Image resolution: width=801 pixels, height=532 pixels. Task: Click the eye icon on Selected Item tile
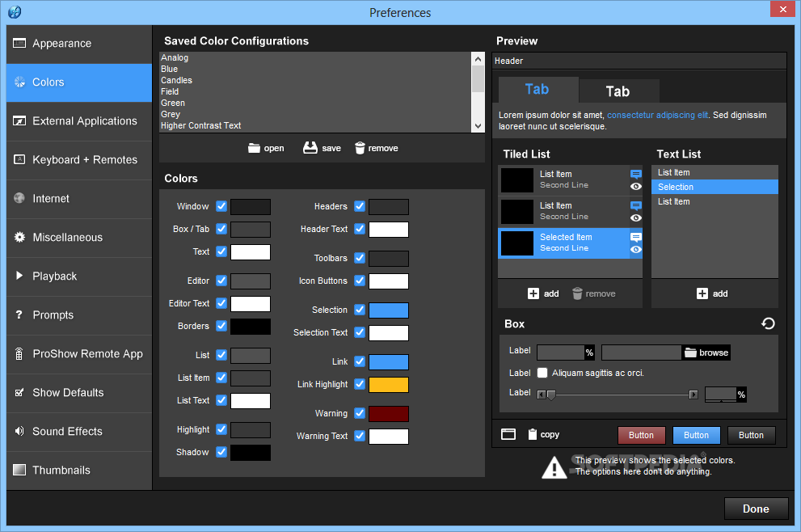(x=636, y=249)
